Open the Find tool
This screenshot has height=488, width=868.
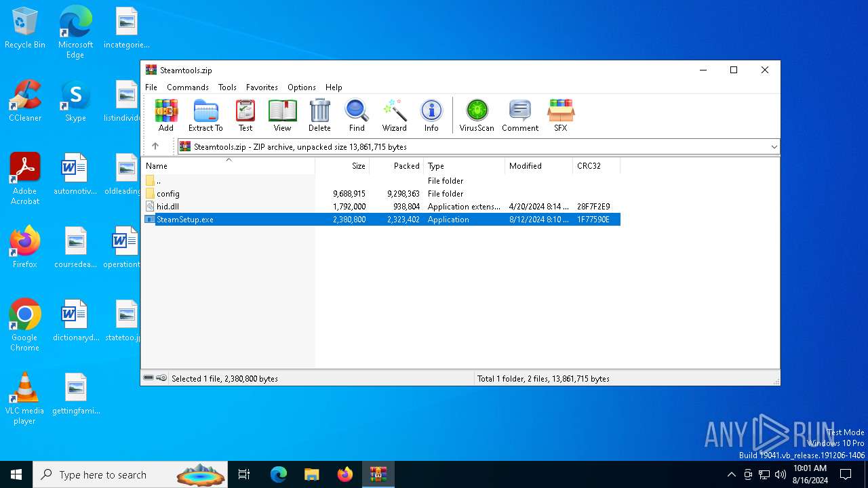pos(357,115)
